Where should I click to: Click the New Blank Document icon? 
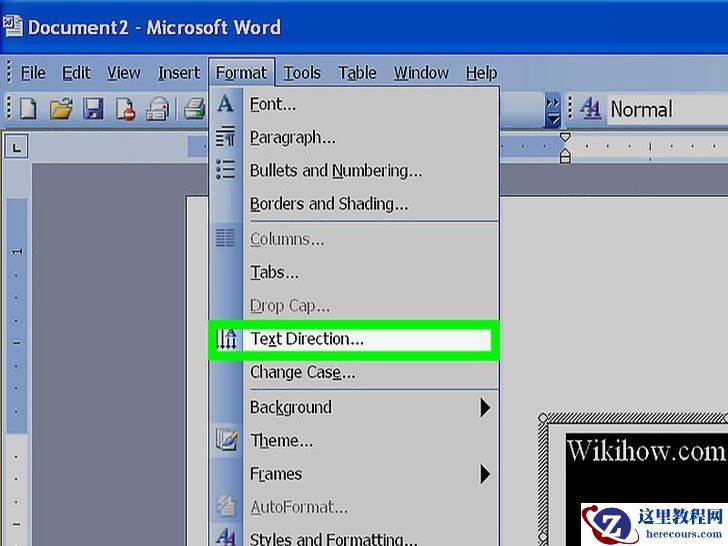pyautogui.click(x=29, y=109)
